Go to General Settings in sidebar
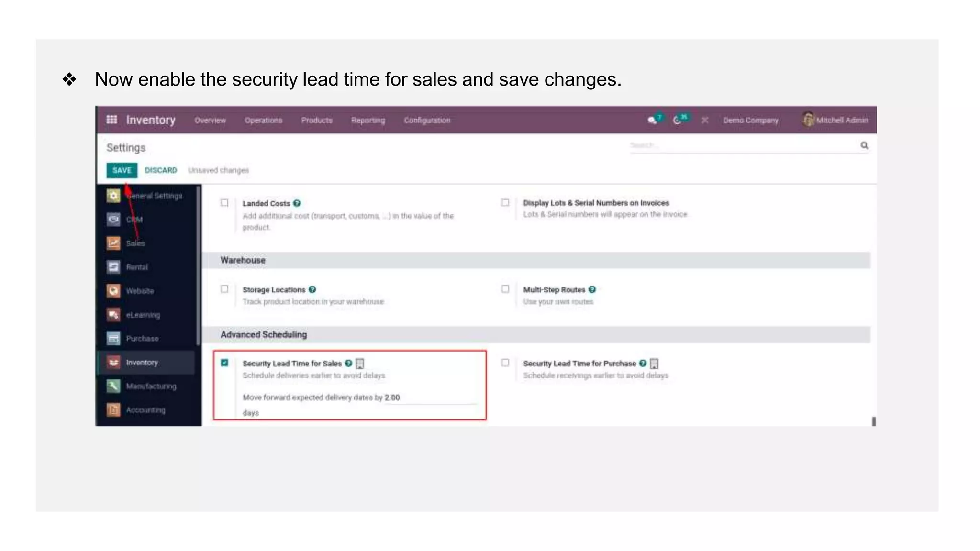 click(x=154, y=196)
